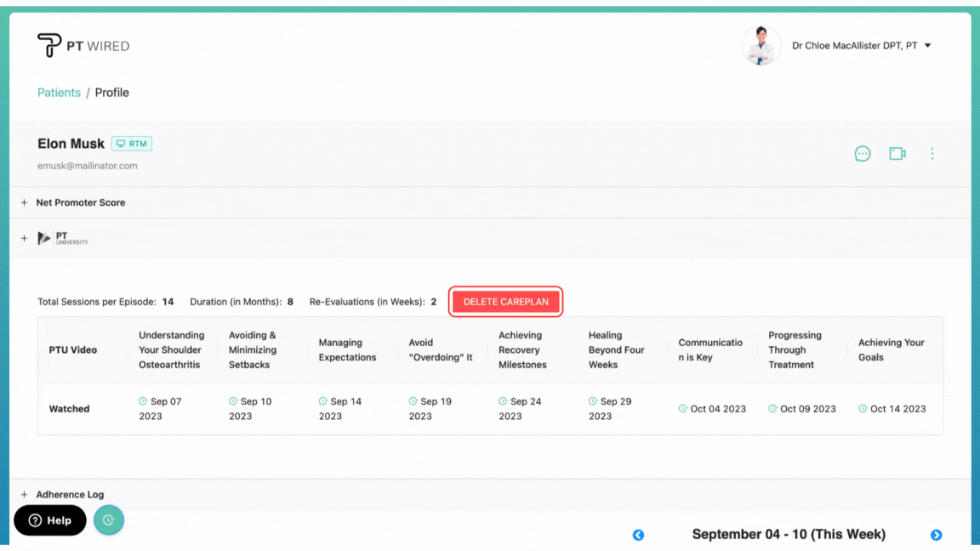Viewport: 980px width, 551px height.
Task: Expand the Adherence Log section
Action: click(24, 495)
